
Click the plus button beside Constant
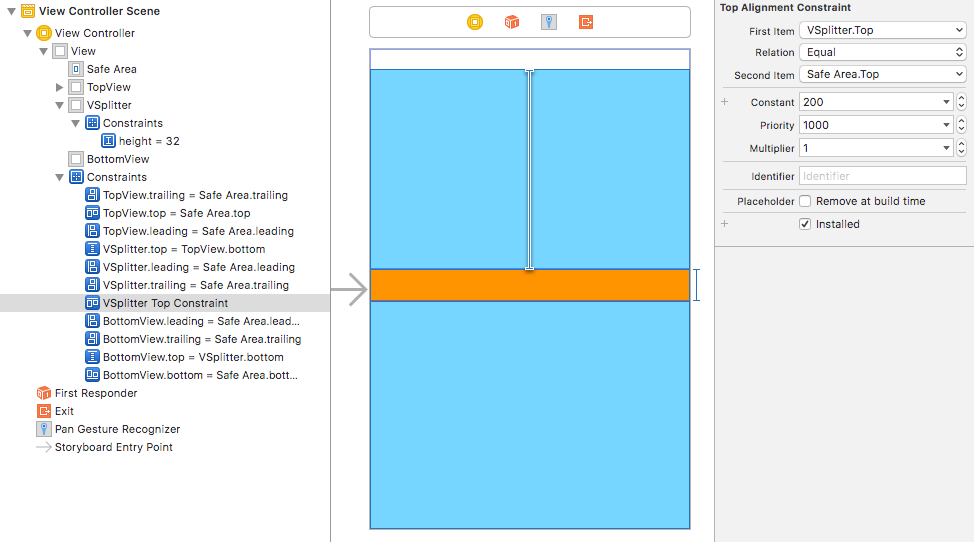(725, 102)
